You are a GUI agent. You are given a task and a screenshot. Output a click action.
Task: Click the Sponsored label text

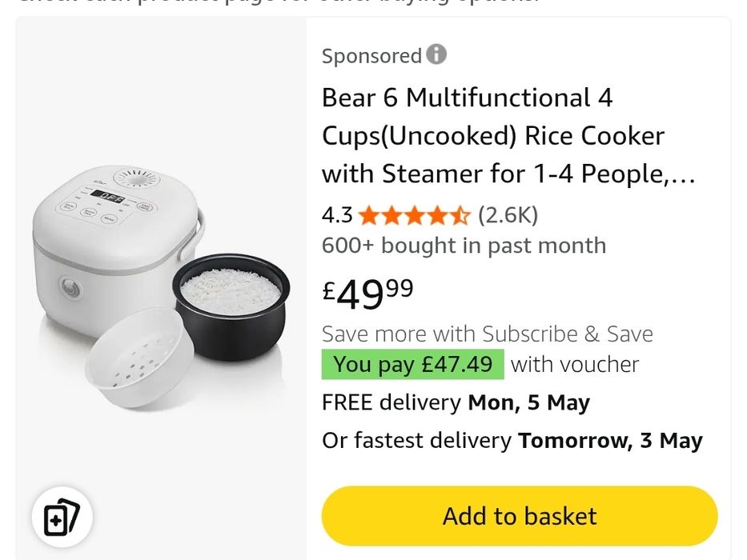(x=371, y=56)
